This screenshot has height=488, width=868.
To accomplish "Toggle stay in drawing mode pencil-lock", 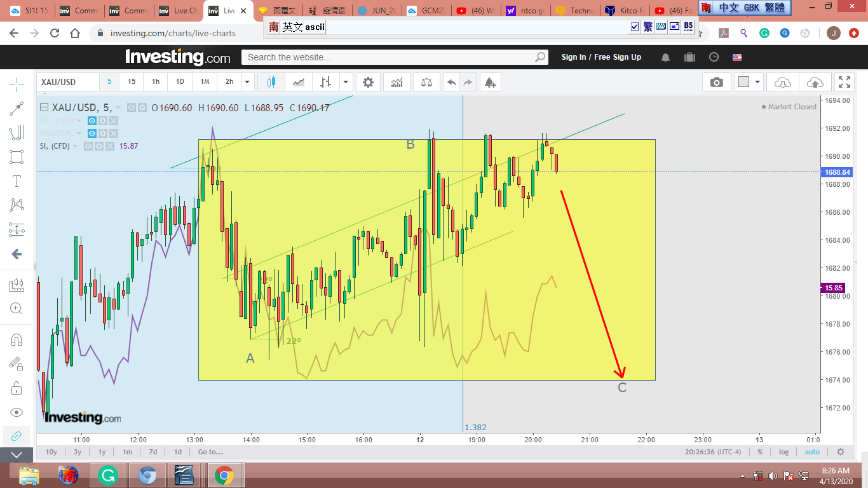I will [17, 363].
